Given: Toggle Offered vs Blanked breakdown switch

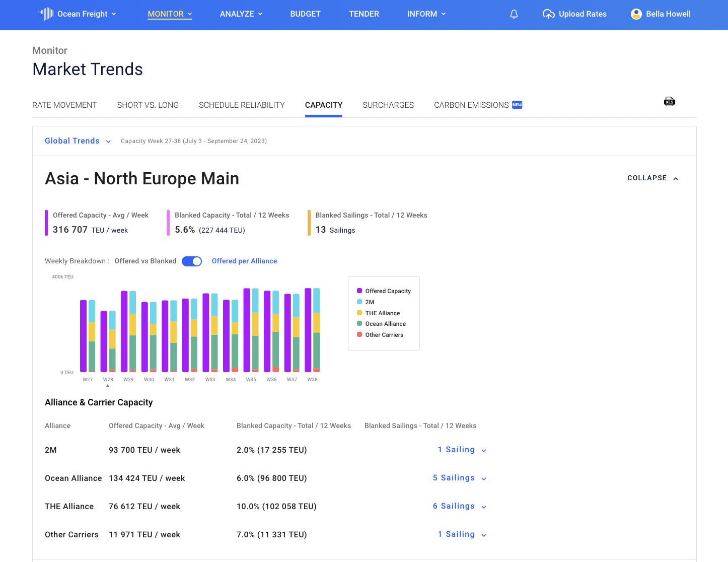Looking at the screenshot, I should click(192, 261).
